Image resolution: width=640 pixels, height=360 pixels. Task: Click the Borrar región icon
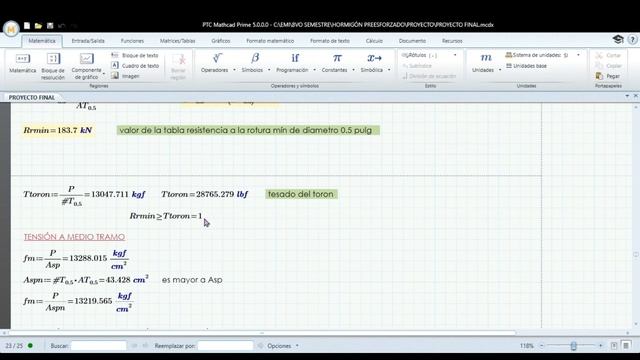point(178,60)
